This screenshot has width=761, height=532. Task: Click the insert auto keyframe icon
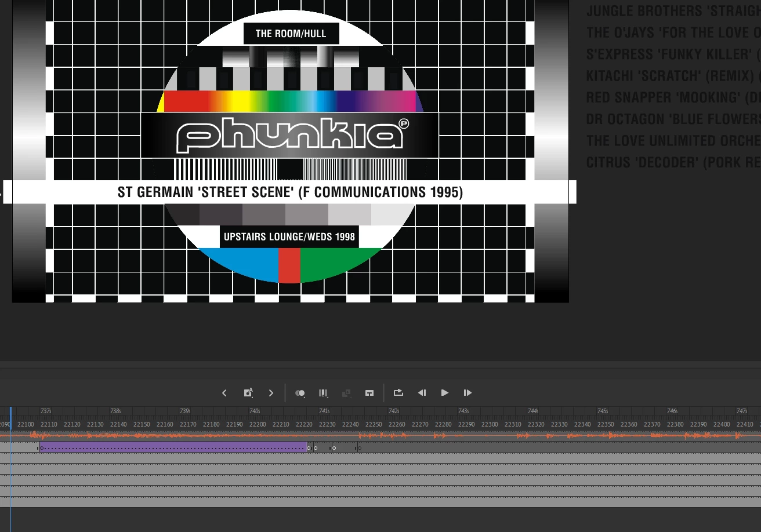point(248,393)
